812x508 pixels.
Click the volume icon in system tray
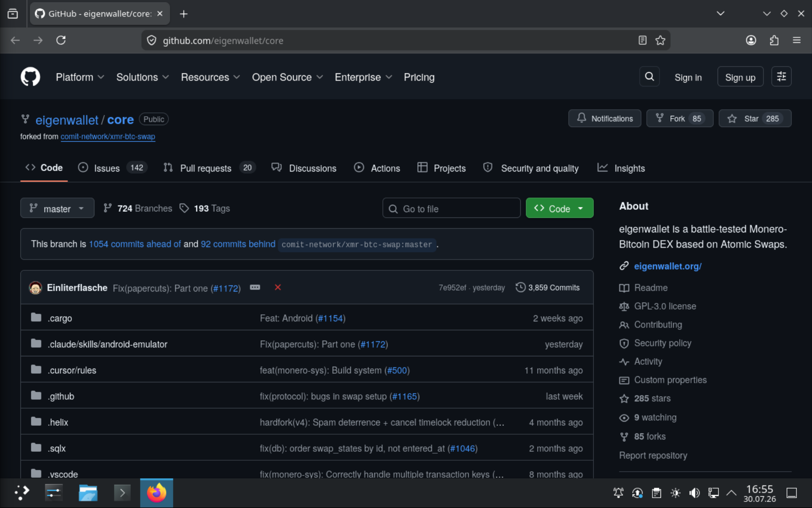point(694,493)
